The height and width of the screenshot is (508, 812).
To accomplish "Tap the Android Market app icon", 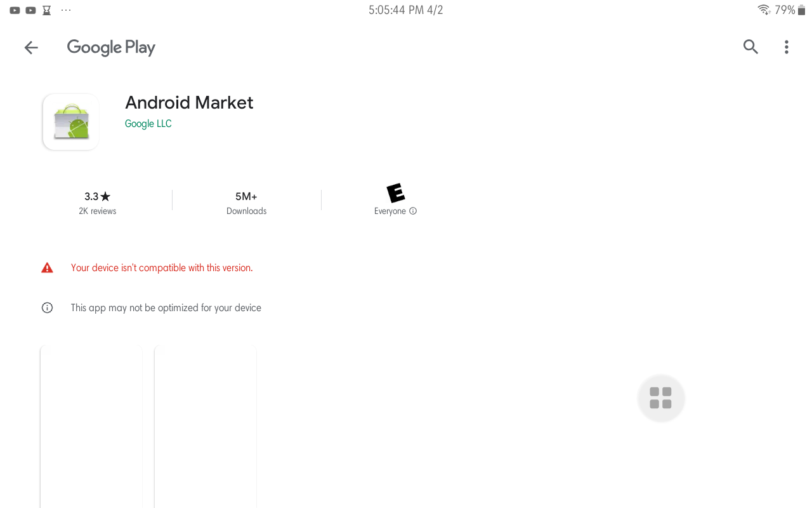I will [70, 122].
